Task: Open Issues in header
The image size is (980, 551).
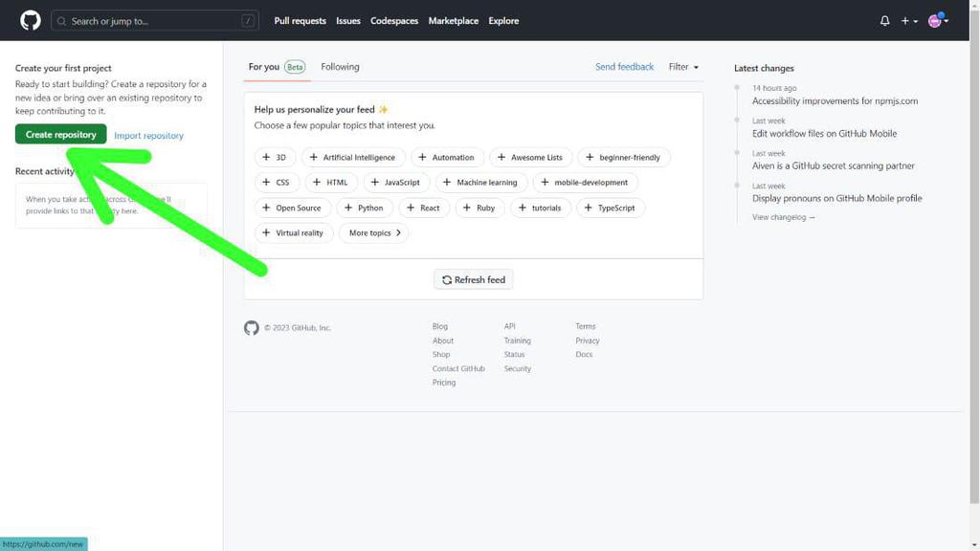Action: 348,21
